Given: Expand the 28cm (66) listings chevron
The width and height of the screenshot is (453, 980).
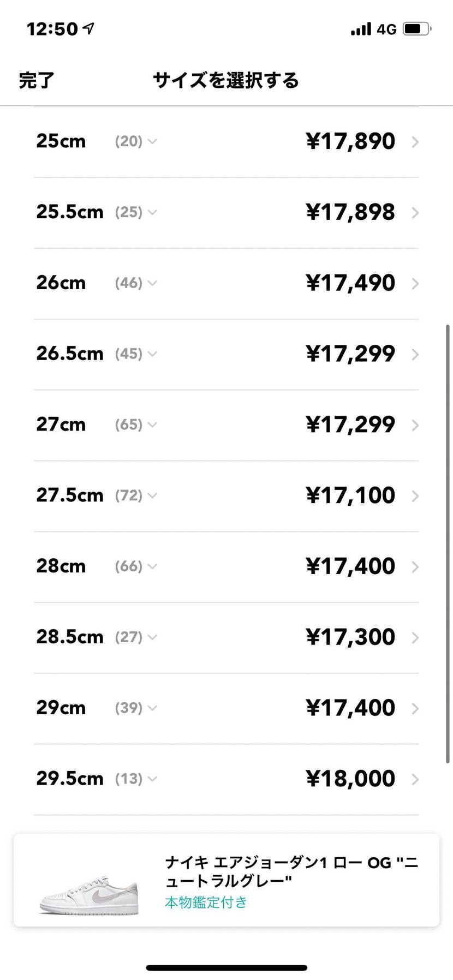Looking at the screenshot, I should pyautogui.click(x=152, y=566).
